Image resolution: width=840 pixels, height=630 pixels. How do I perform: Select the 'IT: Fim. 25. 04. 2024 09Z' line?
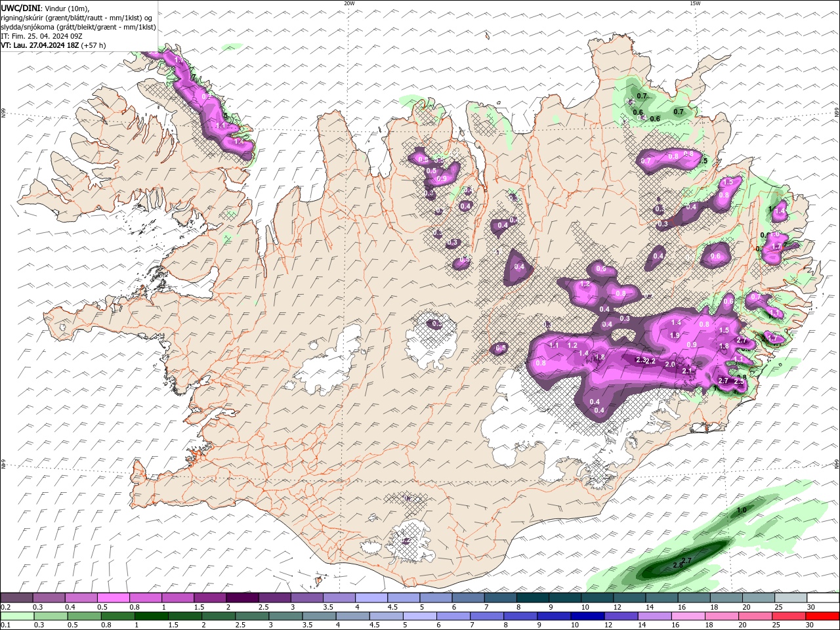(41, 36)
